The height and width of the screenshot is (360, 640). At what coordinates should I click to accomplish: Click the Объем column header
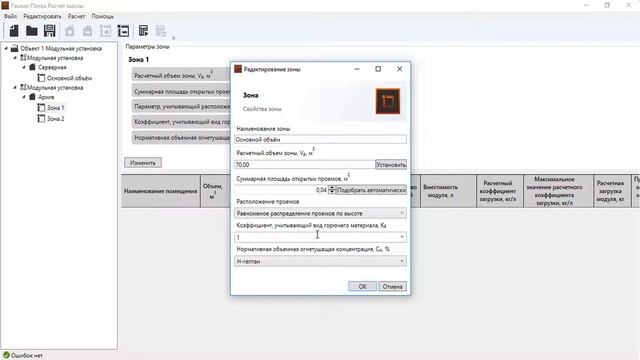click(x=215, y=191)
